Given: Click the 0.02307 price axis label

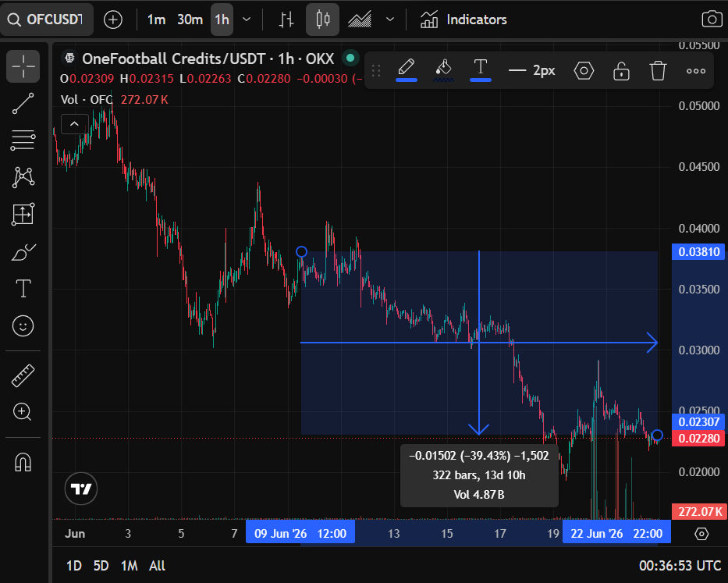Looking at the screenshot, I should 698,421.
